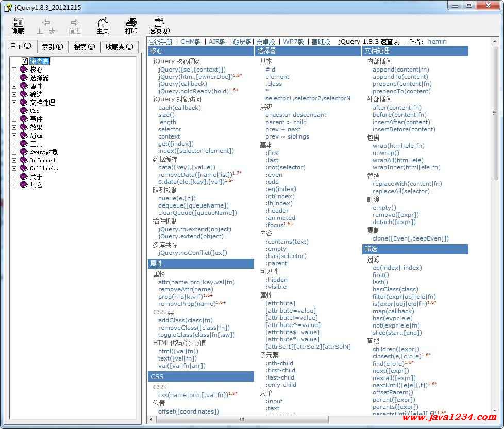The width and height of the screenshot is (504, 429).
Task: Expand the Ajax tree node
Action: coord(14,135)
